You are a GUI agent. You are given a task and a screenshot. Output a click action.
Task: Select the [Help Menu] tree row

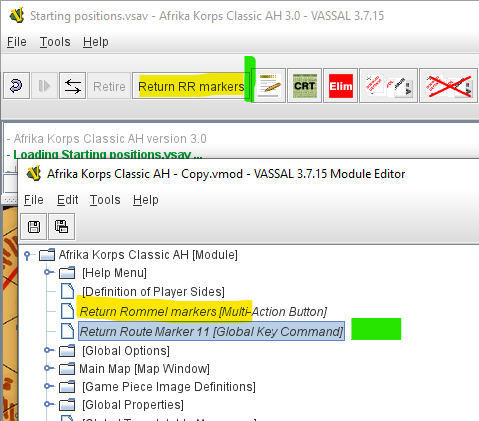(x=114, y=273)
